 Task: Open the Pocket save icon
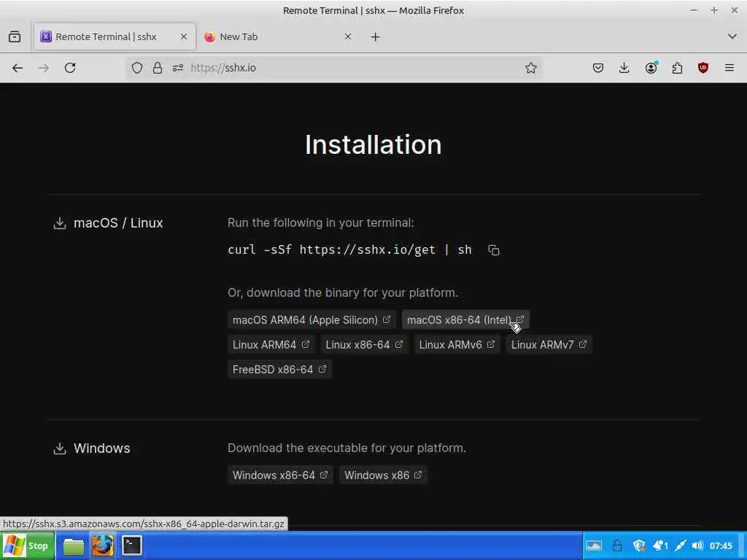pyautogui.click(x=598, y=68)
